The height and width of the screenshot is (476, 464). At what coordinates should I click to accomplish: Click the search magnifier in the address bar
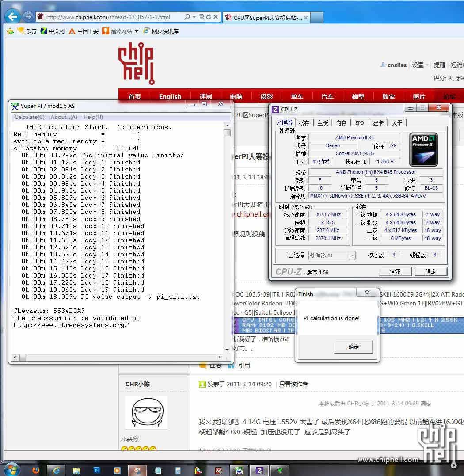click(x=187, y=17)
